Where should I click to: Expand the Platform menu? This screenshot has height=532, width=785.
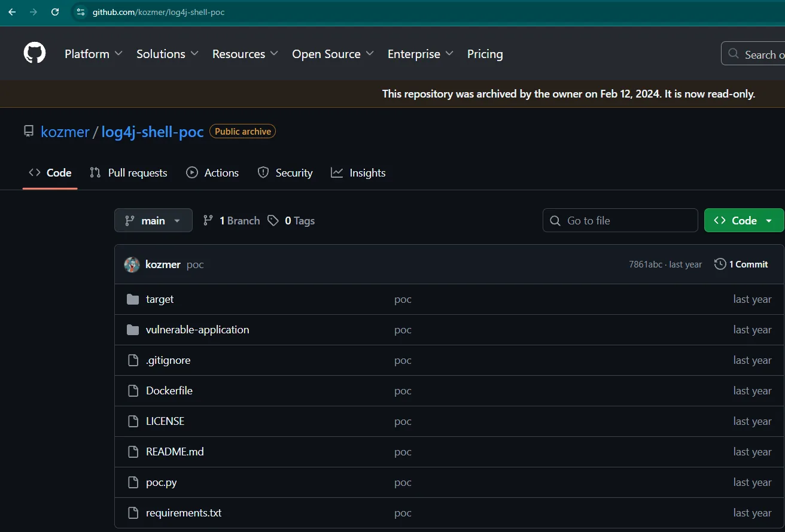click(x=93, y=54)
